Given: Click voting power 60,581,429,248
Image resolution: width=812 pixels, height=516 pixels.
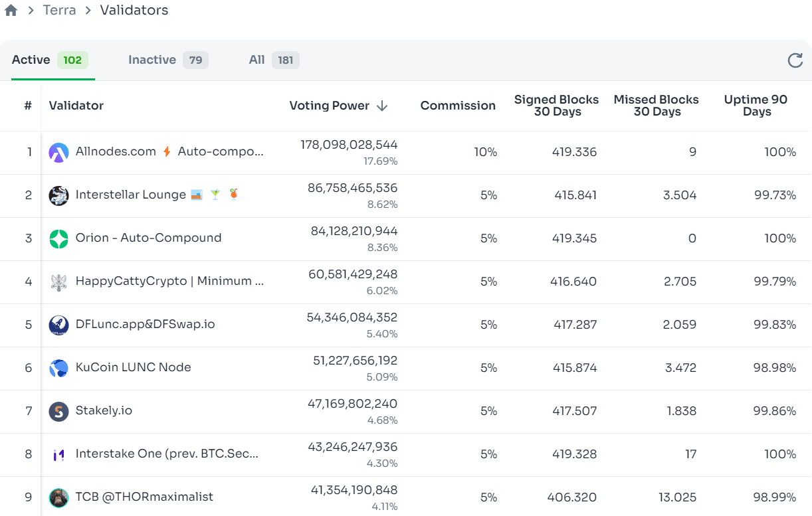Looking at the screenshot, I should [x=353, y=274].
